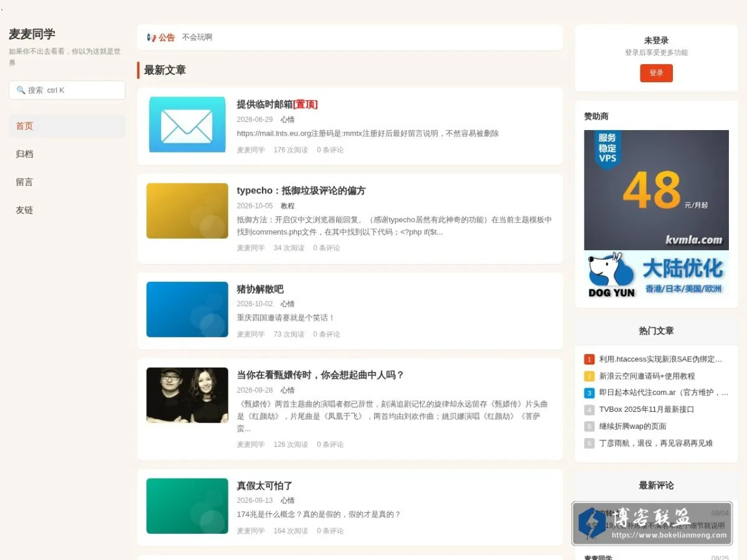Click the yellow rank 2 badge in 热门文章

589,376
